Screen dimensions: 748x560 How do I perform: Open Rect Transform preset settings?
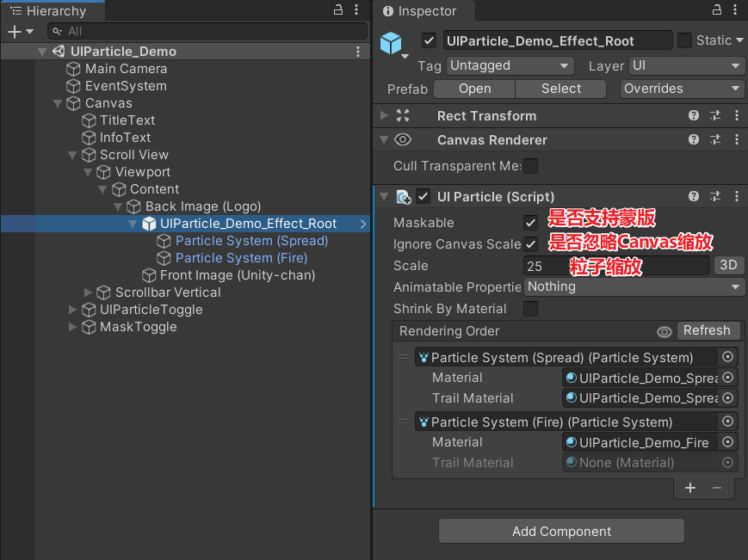pos(715,115)
